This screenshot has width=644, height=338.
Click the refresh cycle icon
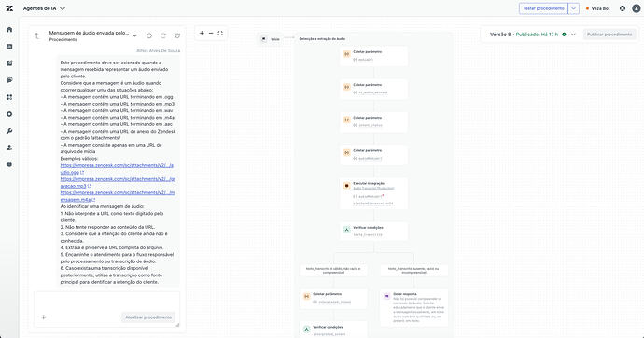pos(177,35)
